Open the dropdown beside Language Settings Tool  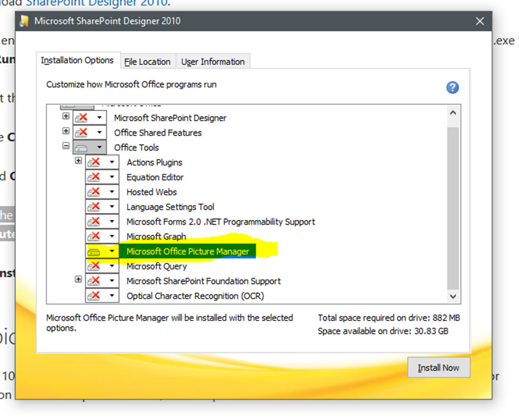click(x=112, y=207)
